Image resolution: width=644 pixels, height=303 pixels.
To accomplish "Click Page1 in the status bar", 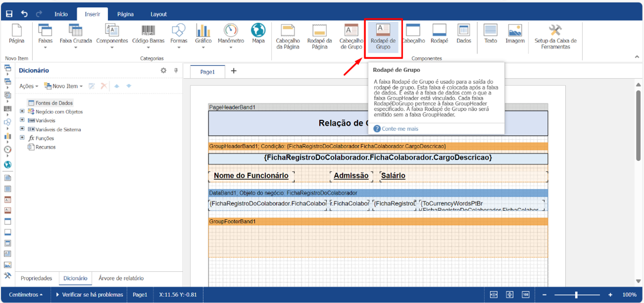I will (x=140, y=295).
